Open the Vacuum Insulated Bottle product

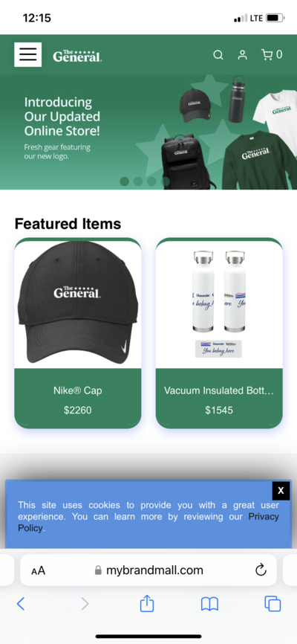(219, 390)
